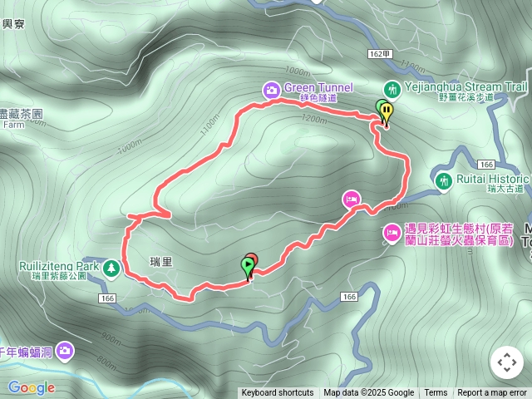Open the Yejianghua Stream Trail hiking marker

point(392,90)
